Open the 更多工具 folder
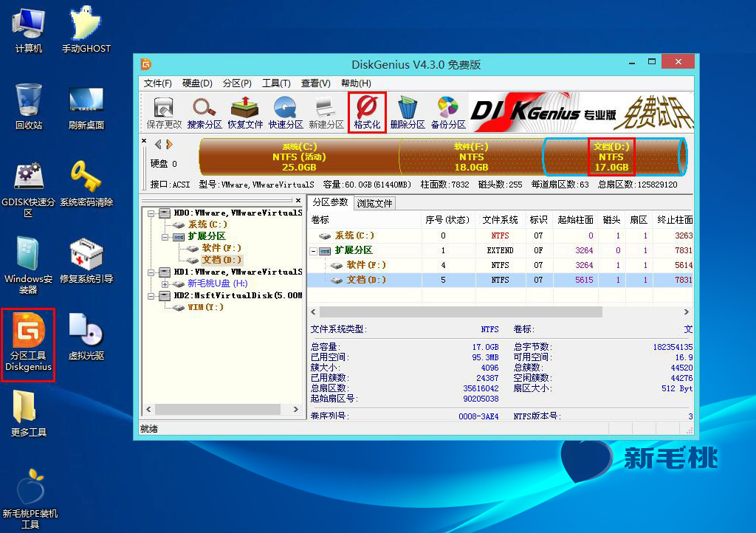 29,413
